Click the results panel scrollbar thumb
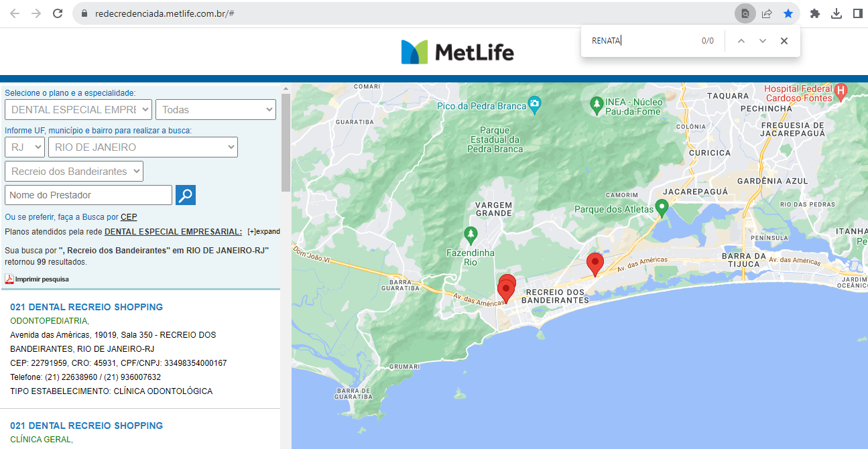 (x=286, y=142)
